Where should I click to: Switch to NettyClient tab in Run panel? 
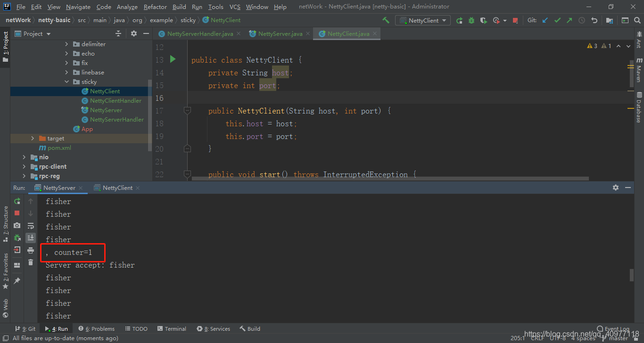117,188
